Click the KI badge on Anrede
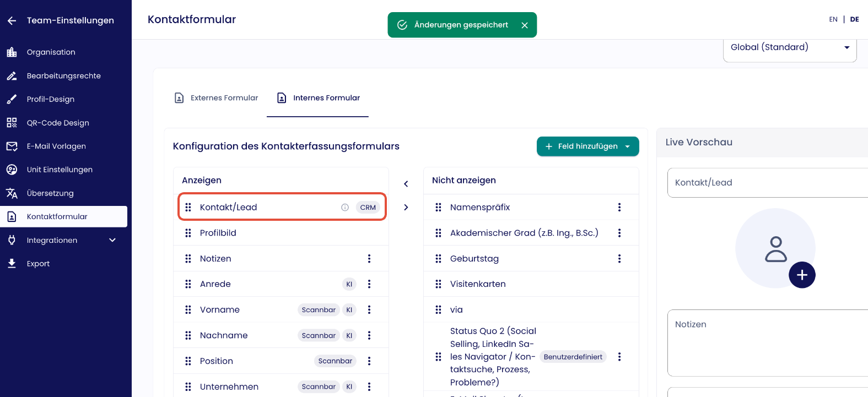 [x=349, y=284]
